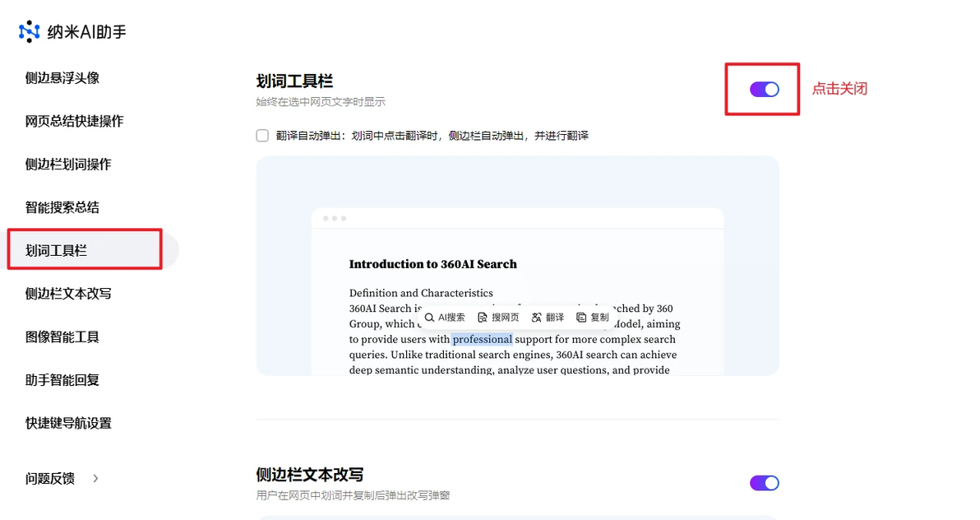
Task: Click the 搜网页 icon in preview toolbar
Action: coord(482,318)
